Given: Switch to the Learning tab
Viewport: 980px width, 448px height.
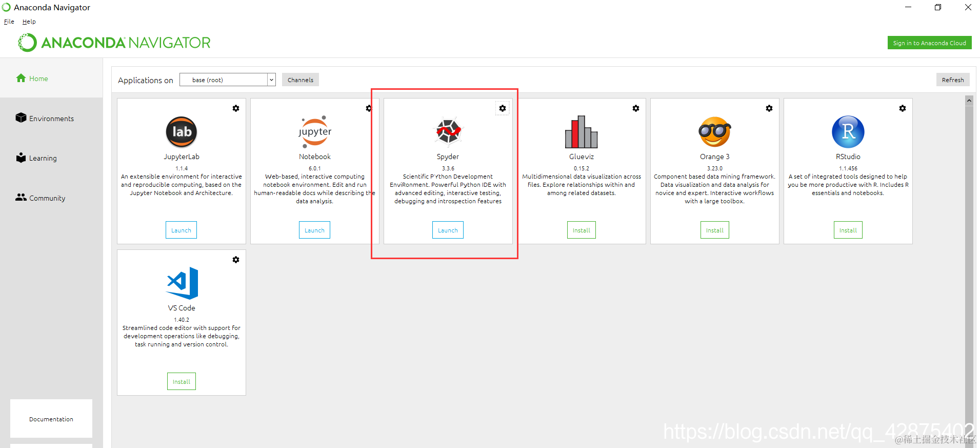Looking at the screenshot, I should pyautogui.click(x=51, y=158).
